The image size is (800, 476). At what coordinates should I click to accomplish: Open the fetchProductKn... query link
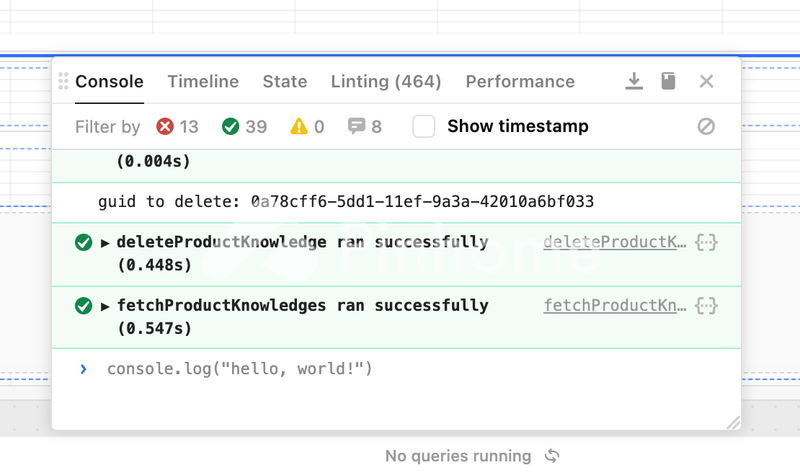(x=615, y=305)
